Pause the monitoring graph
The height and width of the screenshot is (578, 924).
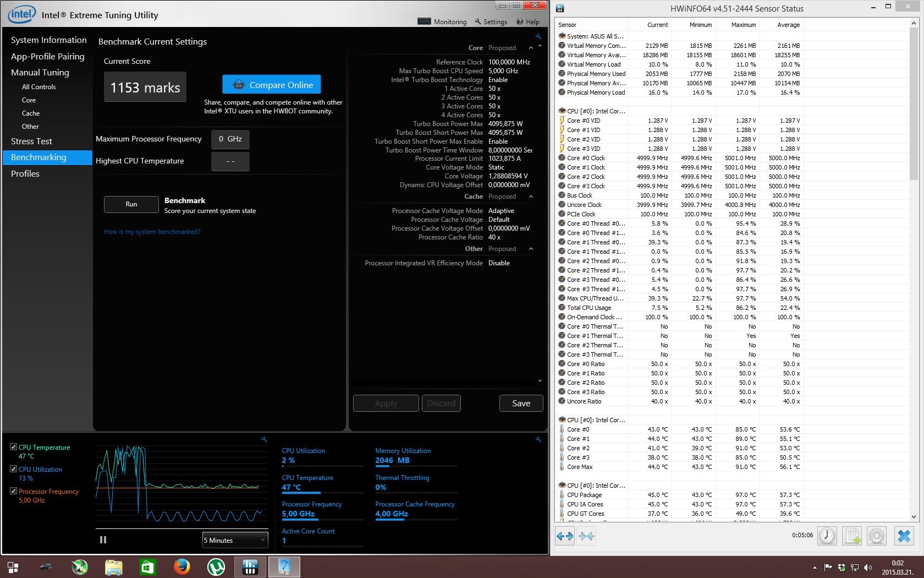tap(103, 540)
